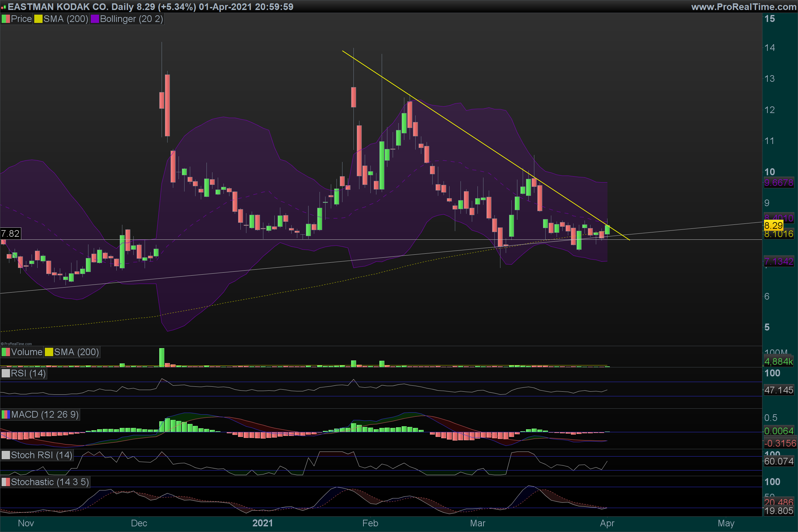Click the 9.6678 upper Bollinger value label

click(x=778, y=183)
